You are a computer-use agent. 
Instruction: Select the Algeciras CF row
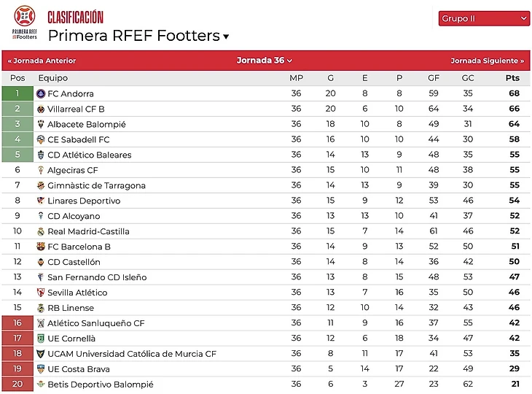tap(266, 170)
